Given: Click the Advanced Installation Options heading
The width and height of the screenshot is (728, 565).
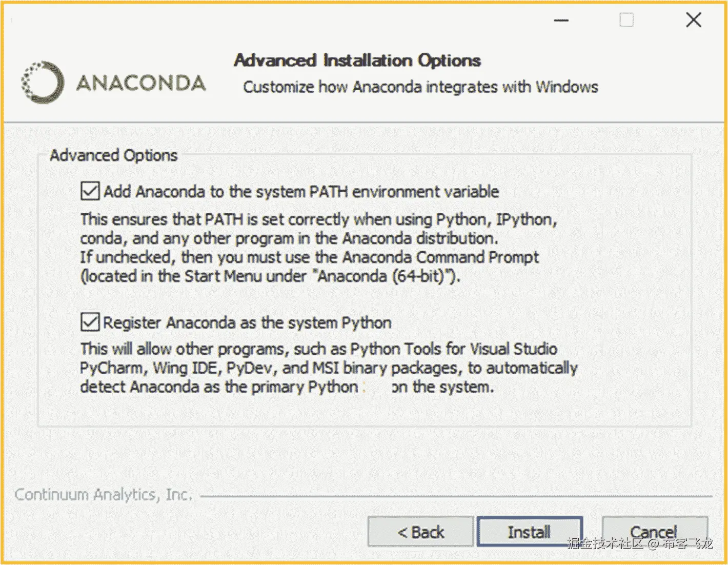Looking at the screenshot, I should coord(357,60).
